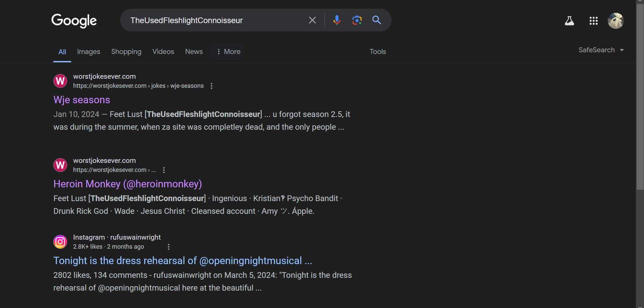
Task: Click the worstjokesever favicon beside Wje seasons
Action: 60,81
